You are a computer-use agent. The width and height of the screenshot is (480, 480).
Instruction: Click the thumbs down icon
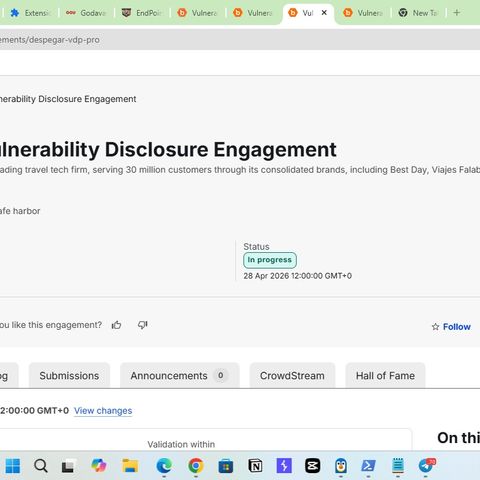click(x=143, y=325)
